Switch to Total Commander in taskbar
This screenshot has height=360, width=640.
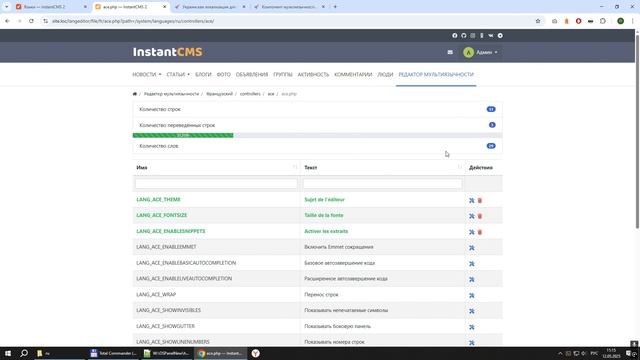pos(113,353)
